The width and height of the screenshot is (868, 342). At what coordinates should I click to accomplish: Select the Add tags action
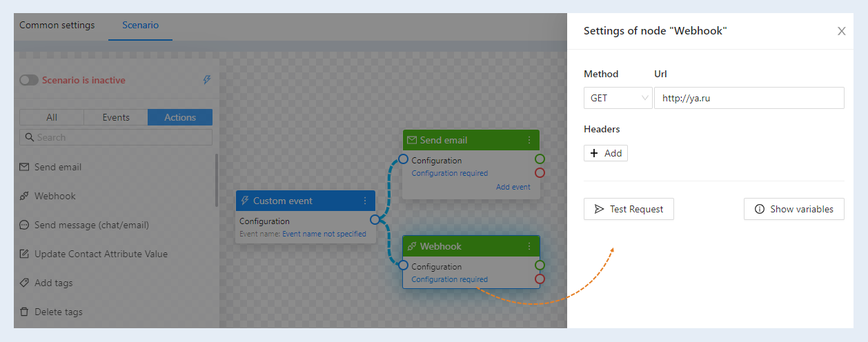pyautogui.click(x=54, y=283)
